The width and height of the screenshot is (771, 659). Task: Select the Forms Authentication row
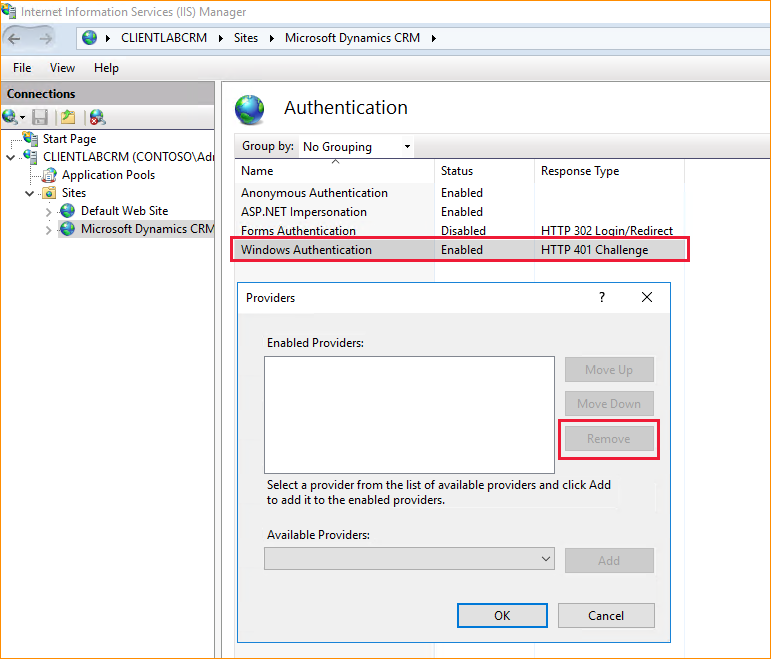(459, 231)
